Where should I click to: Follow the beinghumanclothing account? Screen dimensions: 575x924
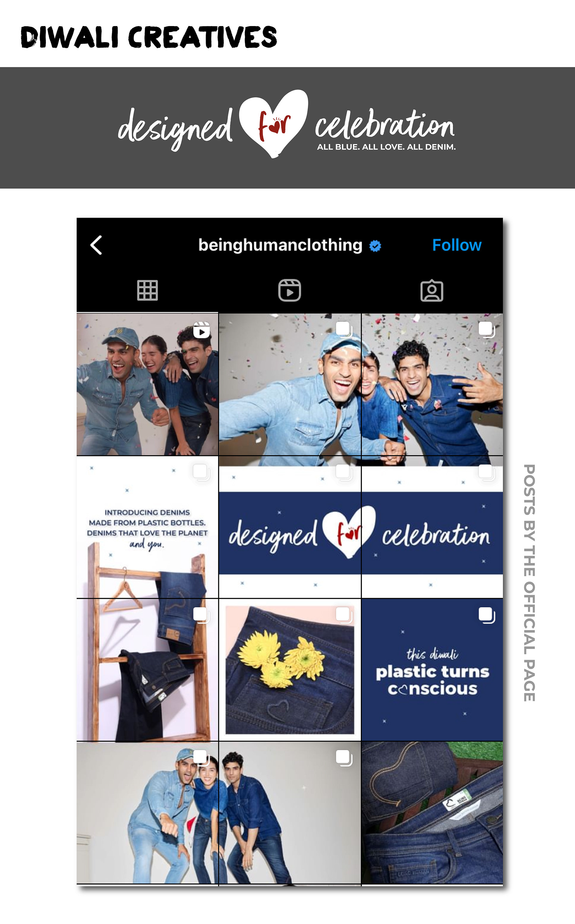click(x=457, y=245)
